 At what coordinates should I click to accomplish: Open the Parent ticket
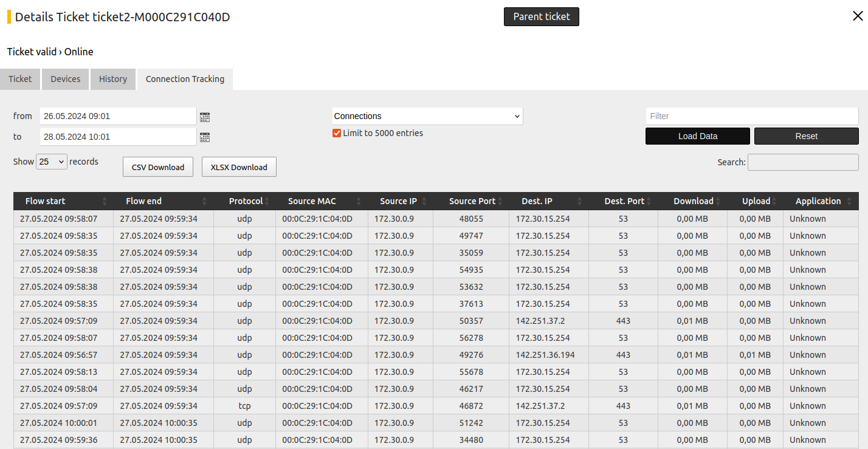click(x=542, y=16)
